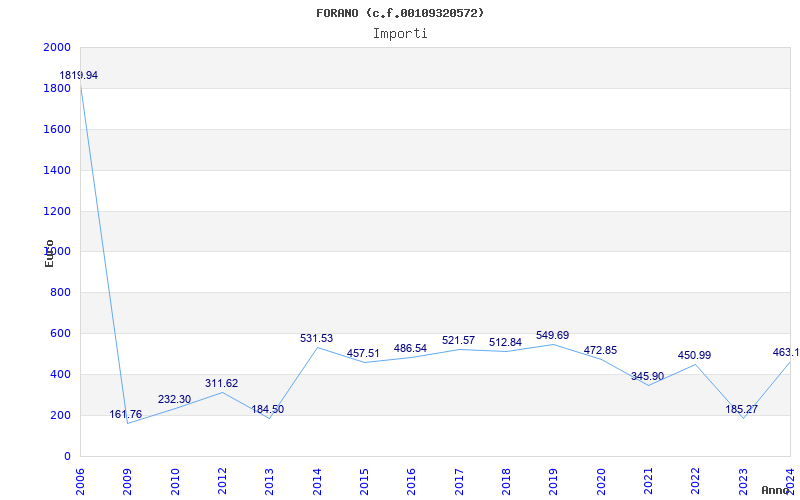Click the Euro y-axis title

[49, 253]
